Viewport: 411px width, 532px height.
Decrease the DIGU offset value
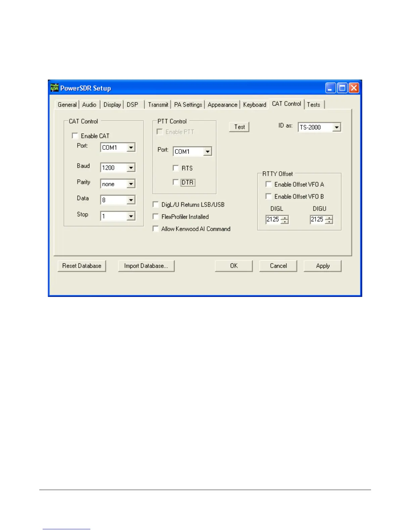(x=329, y=222)
